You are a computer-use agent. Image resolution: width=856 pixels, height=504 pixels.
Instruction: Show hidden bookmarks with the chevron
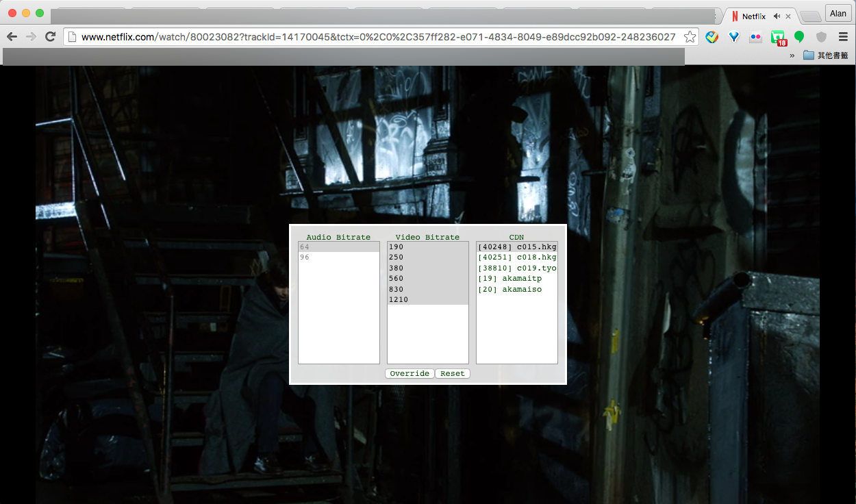[792, 55]
